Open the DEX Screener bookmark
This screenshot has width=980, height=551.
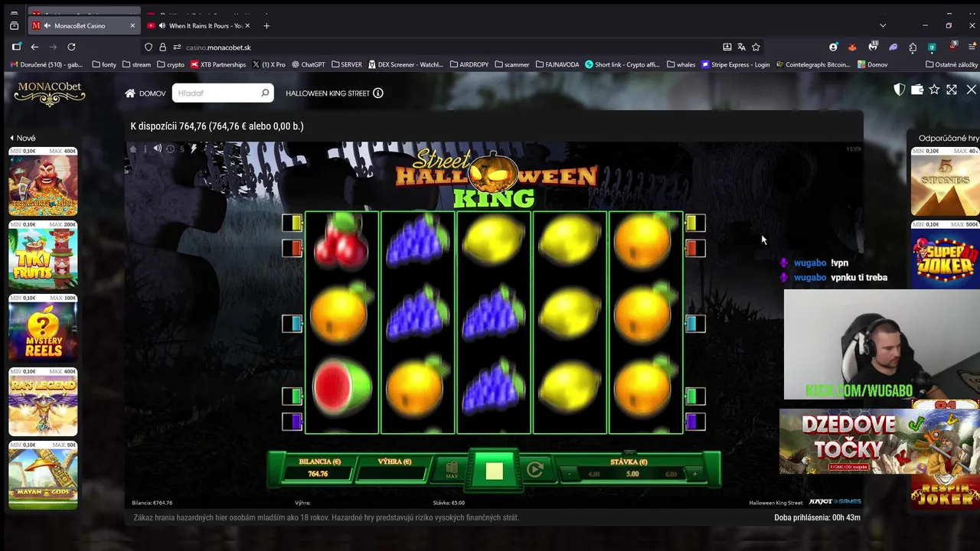coord(406,64)
